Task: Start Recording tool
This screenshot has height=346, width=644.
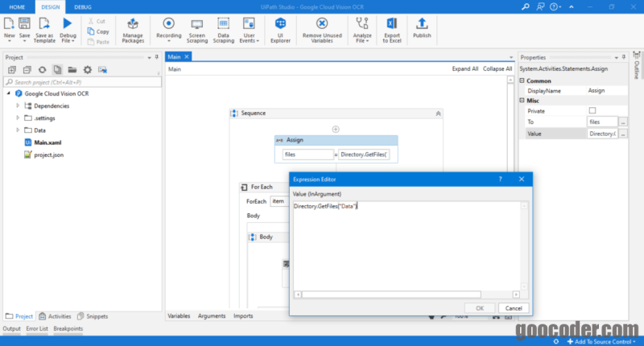Action: [x=168, y=30]
